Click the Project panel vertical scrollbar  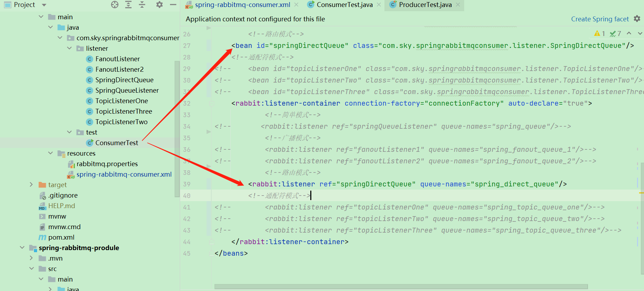coord(177,129)
